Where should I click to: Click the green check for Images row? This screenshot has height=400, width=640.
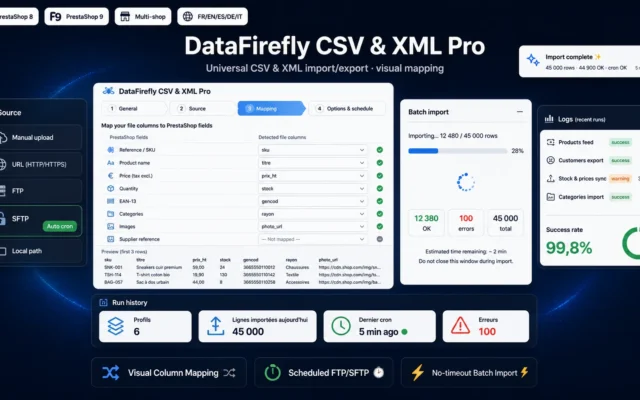[x=380, y=227]
